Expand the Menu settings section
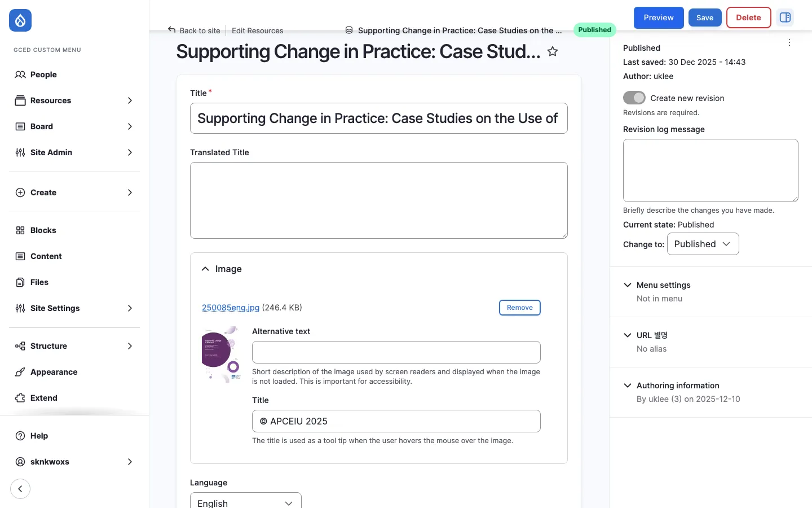 (x=663, y=285)
